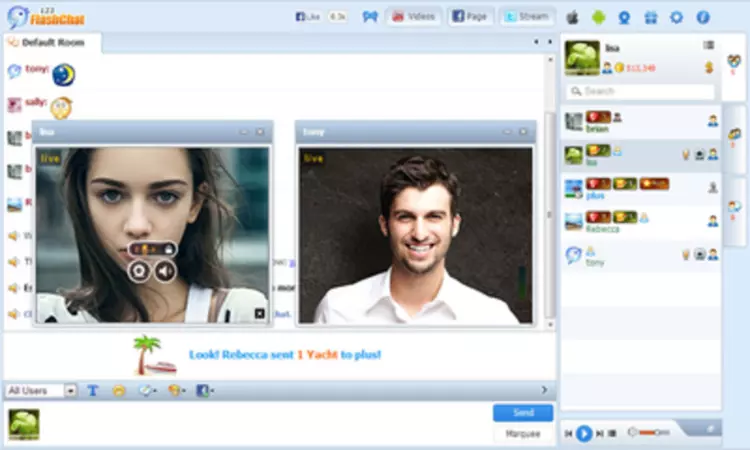Click the webcam icon next to tony
750x450 pixels.
700,254
